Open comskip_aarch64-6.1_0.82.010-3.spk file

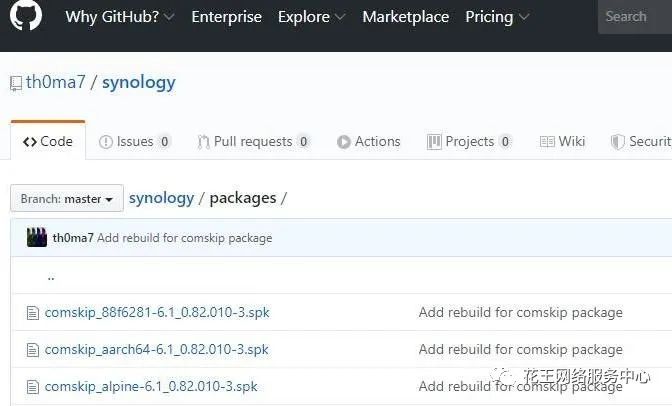[x=156, y=350]
